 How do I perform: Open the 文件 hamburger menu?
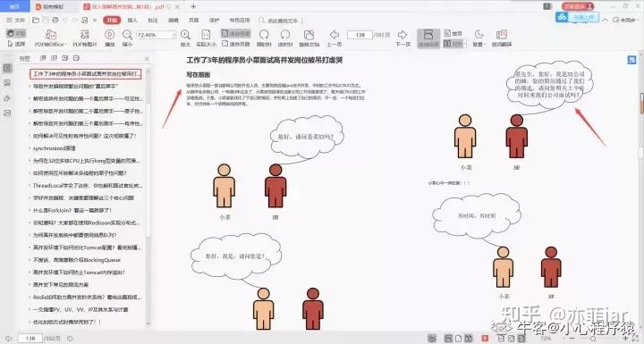click(15, 20)
